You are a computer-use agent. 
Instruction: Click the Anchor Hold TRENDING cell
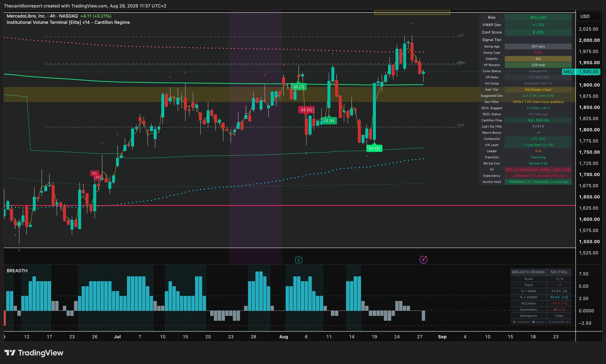(538, 182)
